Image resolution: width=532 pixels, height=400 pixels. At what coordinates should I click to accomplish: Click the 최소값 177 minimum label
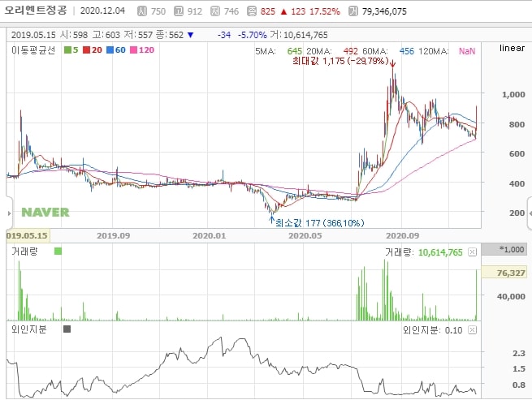tap(320, 222)
